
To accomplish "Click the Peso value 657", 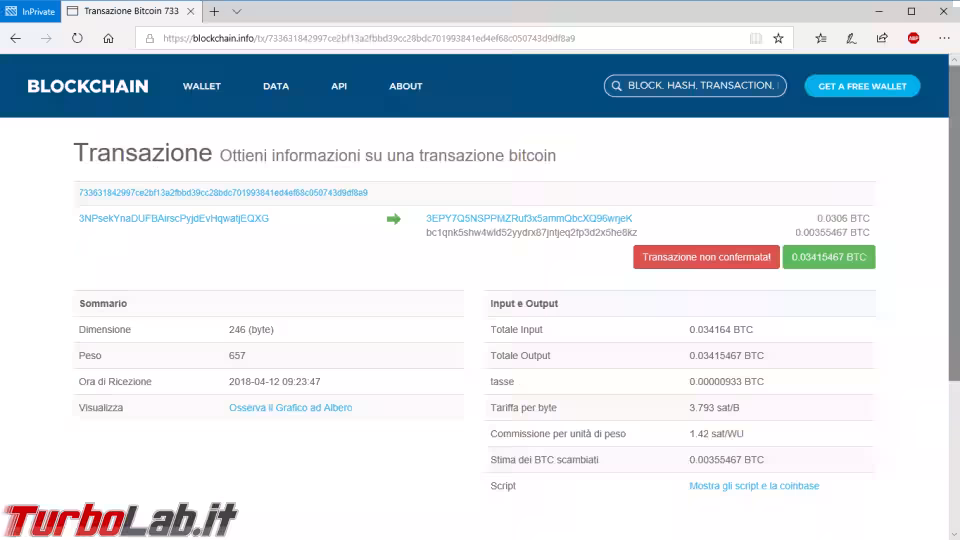I will [x=237, y=355].
